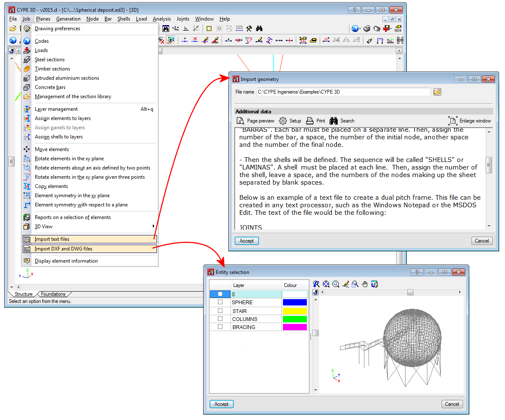Click Accept in Entity selection dialog

[x=221, y=404]
